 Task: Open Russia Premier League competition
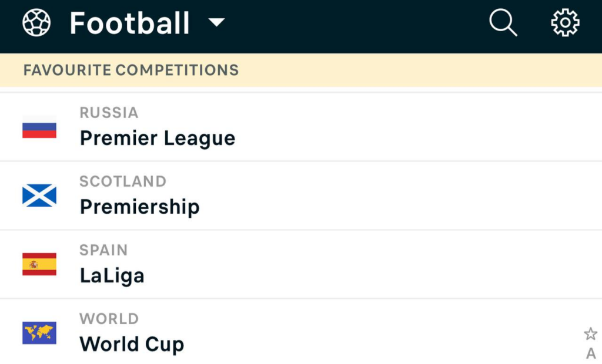(x=301, y=127)
